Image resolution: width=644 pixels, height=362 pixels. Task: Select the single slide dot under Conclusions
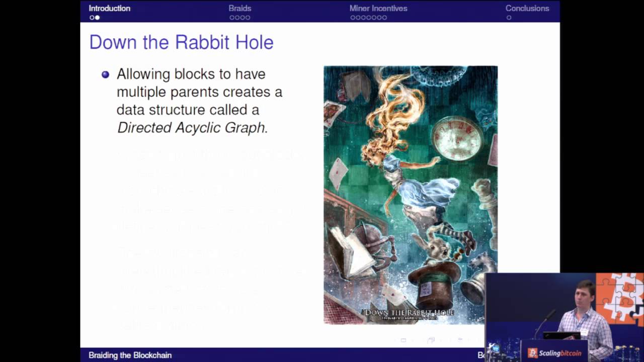(509, 18)
